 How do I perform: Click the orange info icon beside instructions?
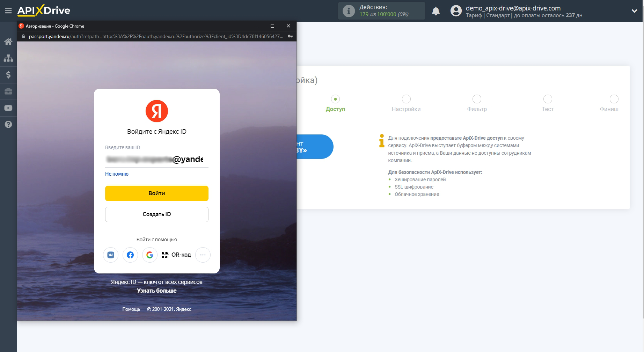(x=382, y=141)
